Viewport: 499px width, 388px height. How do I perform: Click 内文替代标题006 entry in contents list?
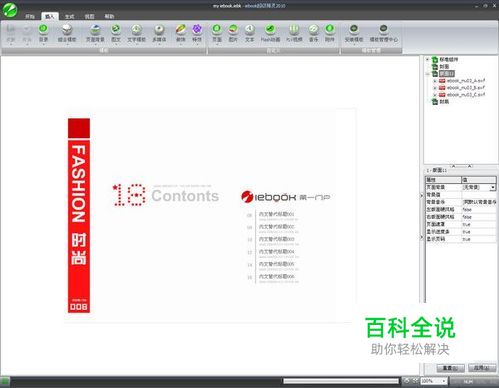point(277,277)
